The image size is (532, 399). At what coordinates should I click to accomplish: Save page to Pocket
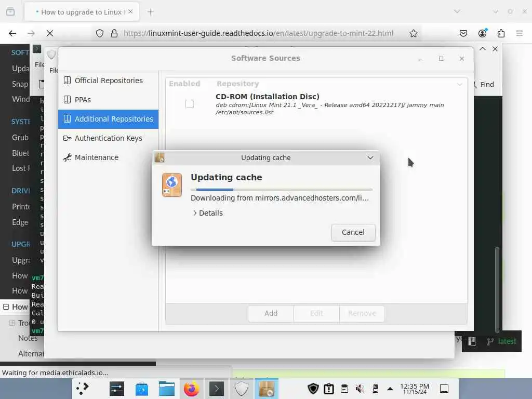coord(463,33)
